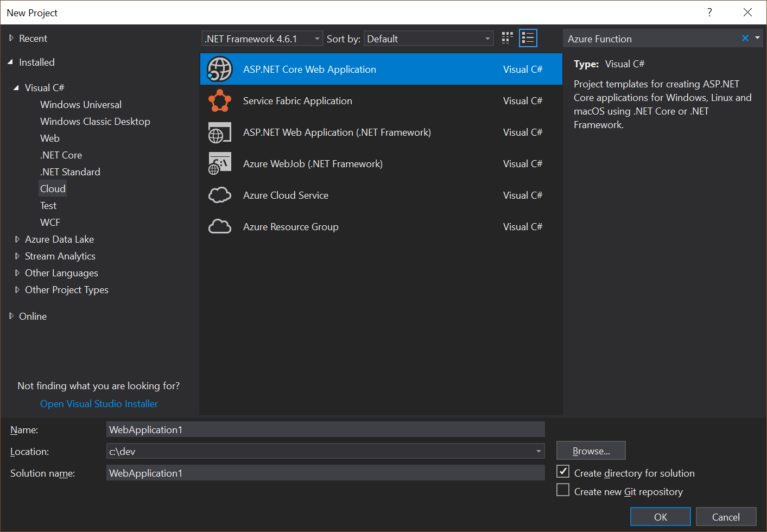Click the Service Fabric Application orange icon
This screenshot has width=767, height=532.
(220, 100)
